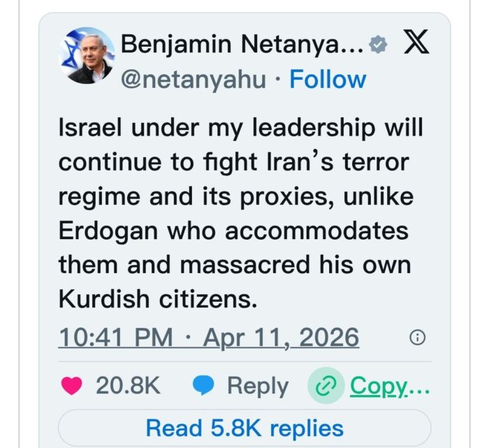
Task: Click the green copy link chain icon
Action: 326,386
